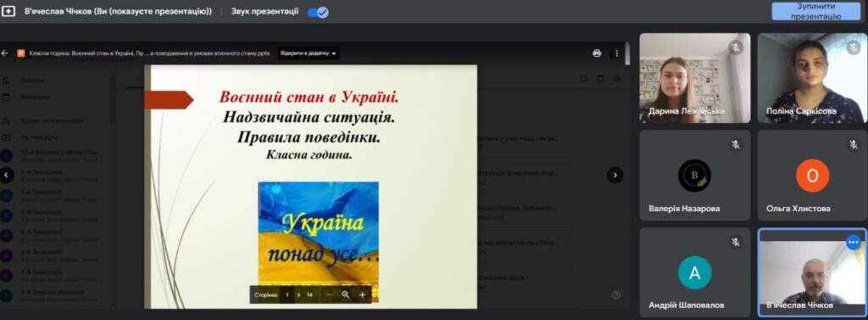The height and width of the screenshot is (320, 868).
Task: Click the presentation file name in viewer header
Action: tap(149, 53)
